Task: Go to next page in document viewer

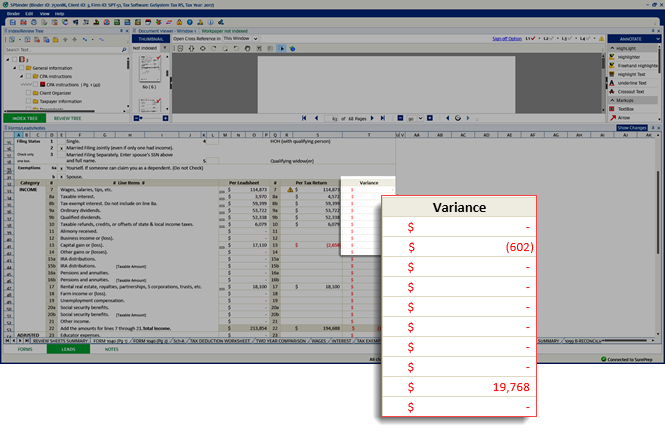Action: click(x=372, y=118)
